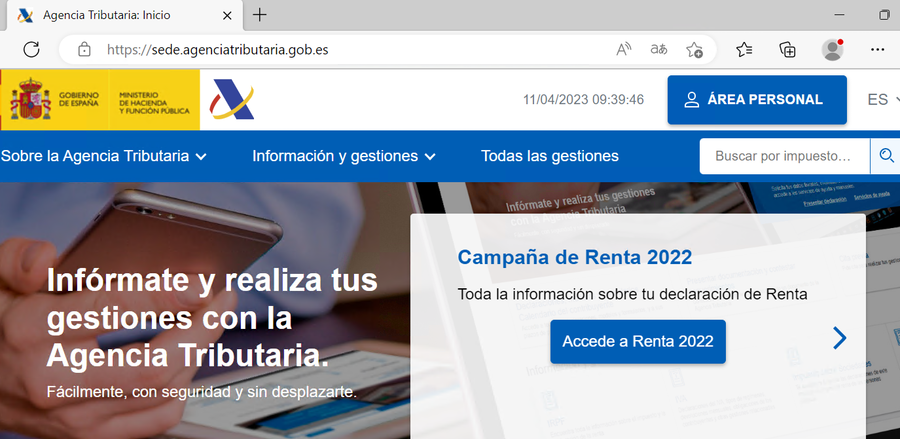The width and height of the screenshot is (900, 439).
Task: Open Todas las gestiones menu item
Action: point(550,156)
